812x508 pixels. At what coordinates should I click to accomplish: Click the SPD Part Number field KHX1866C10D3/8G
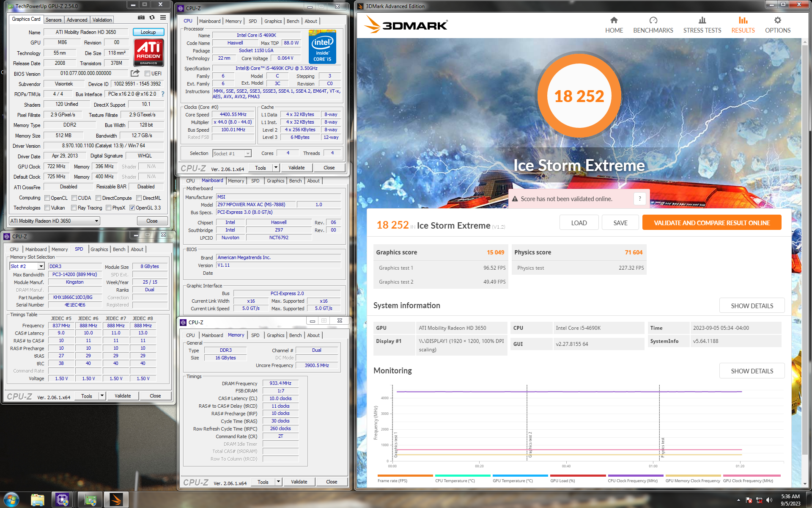click(x=75, y=297)
